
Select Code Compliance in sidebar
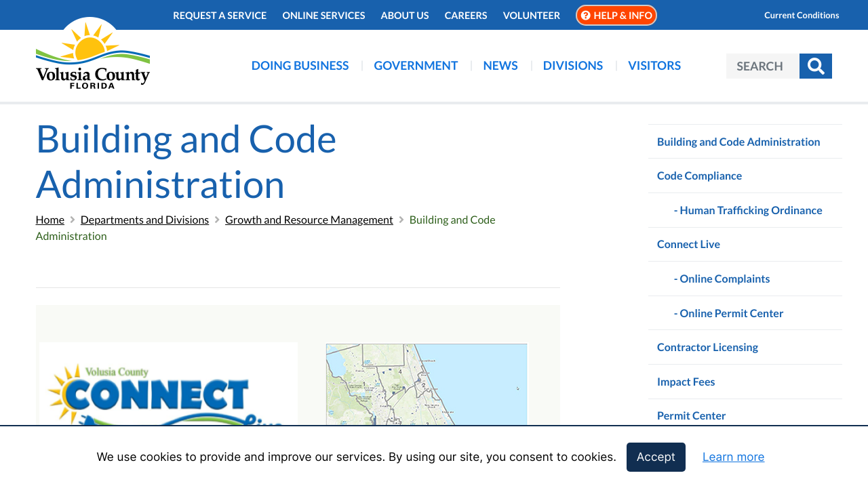699,176
